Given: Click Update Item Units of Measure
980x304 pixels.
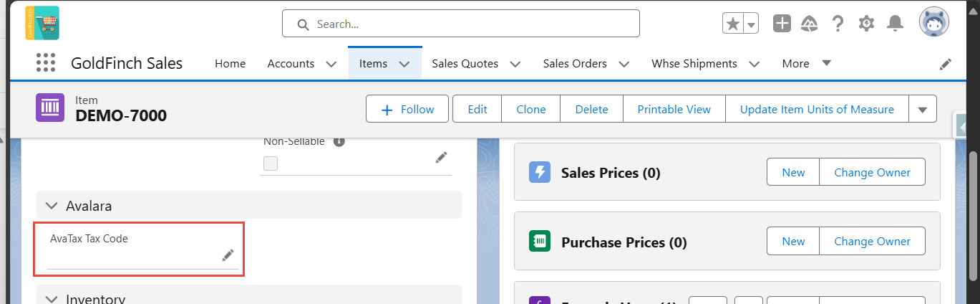Looking at the screenshot, I should (x=817, y=109).
